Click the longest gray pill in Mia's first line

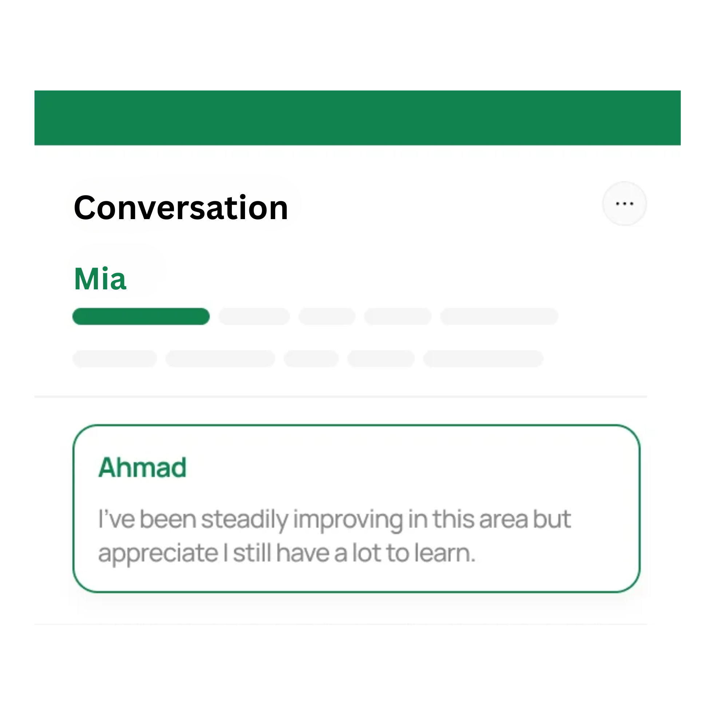point(499,316)
